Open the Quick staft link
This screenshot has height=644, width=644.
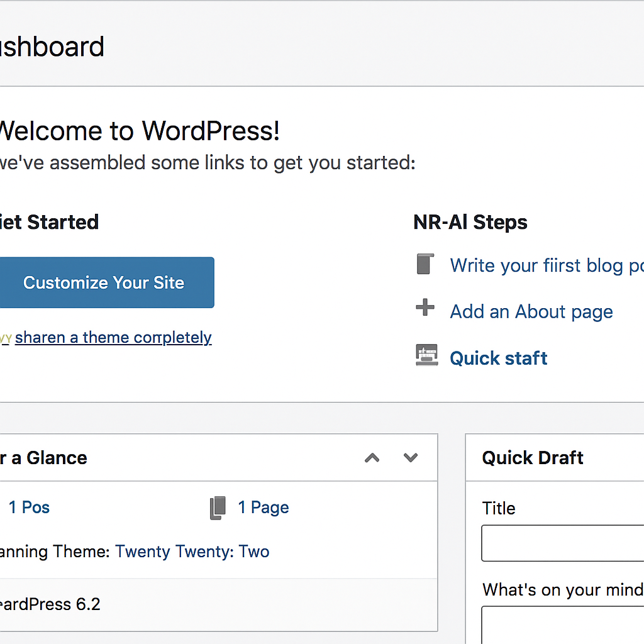point(499,358)
